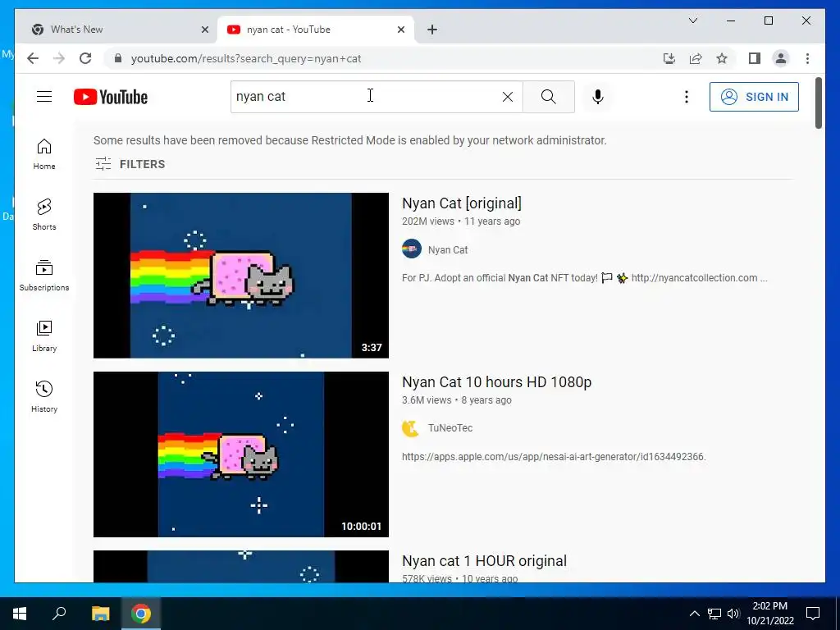The height and width of the screenshot is (630, 840).
Task: Open Windows taskbar search
Action: (x=59, y=614)
